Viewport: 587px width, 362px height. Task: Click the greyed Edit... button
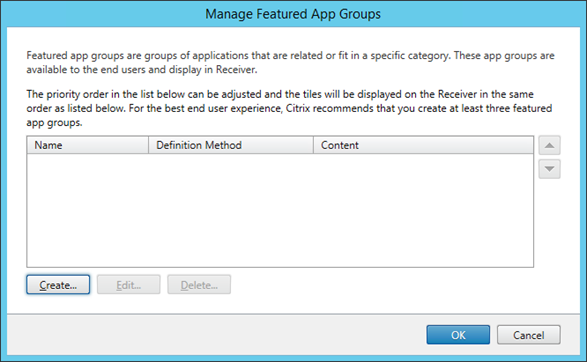tap(128, 285)
